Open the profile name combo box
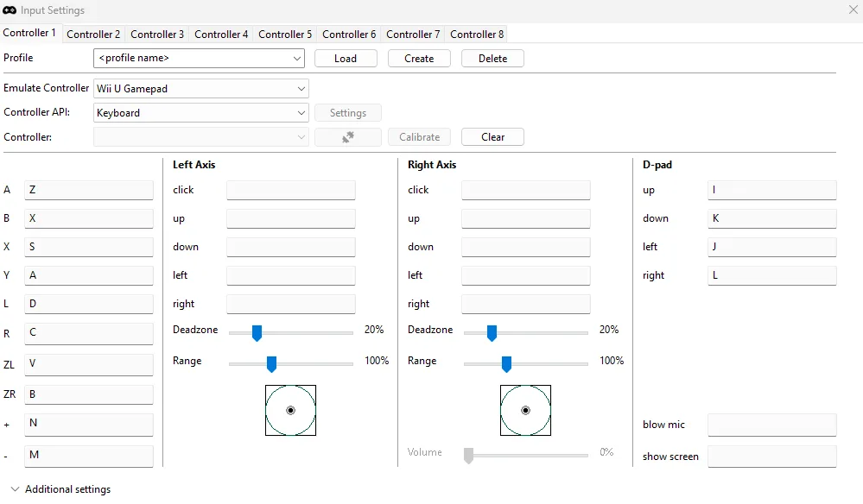863x504 pixels. tap(199, 59)
